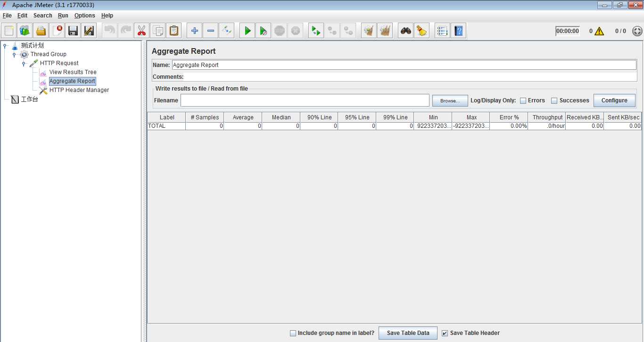This screenshot has width=644, height=342.
Task: Click the Comments field
Action: [x=410, y=76]
